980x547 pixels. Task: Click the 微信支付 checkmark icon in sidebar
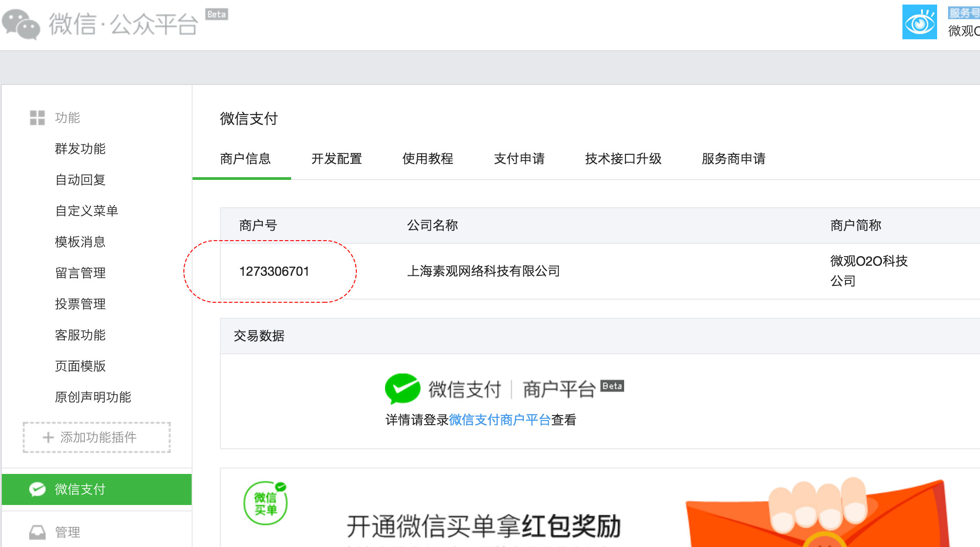coord(37,489)
